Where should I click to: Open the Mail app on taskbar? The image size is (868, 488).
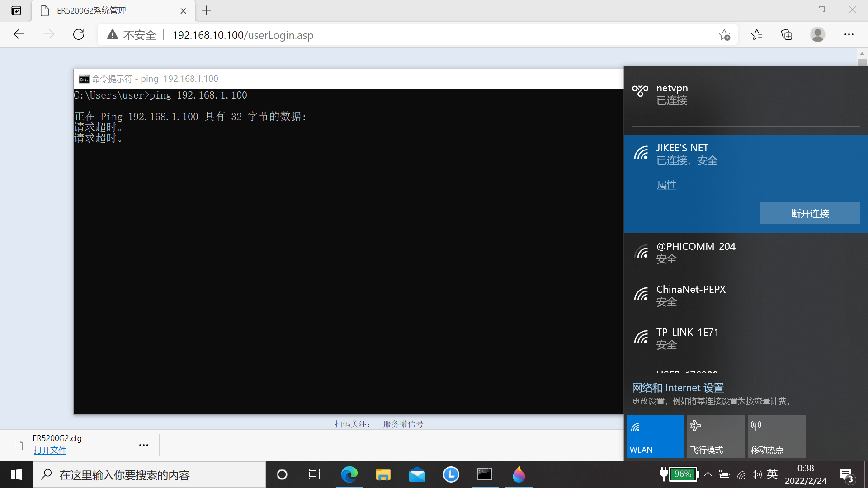[x=417, y=474]
